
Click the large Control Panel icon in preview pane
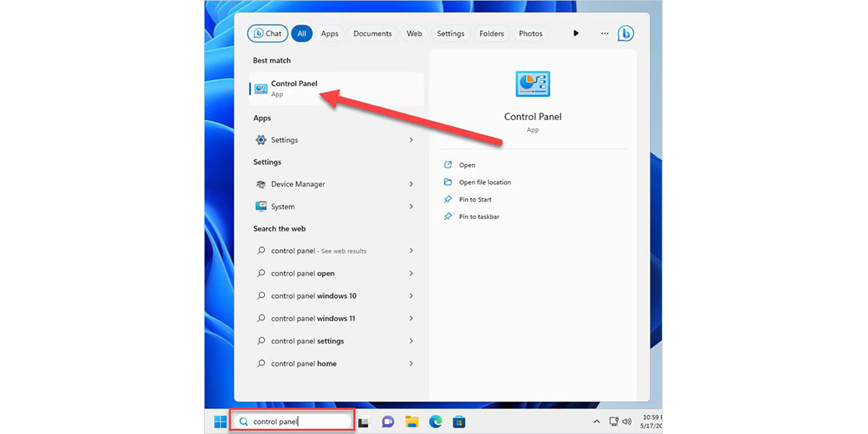click(x=532, y=84)
